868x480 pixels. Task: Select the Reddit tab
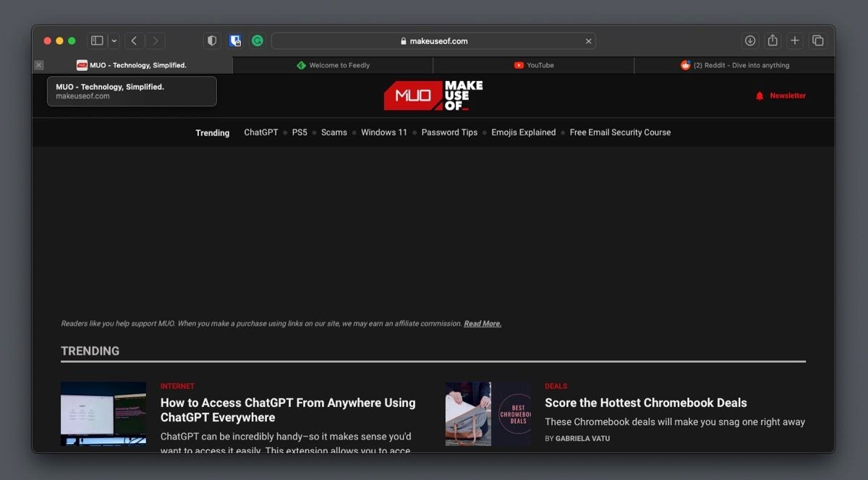tap(734, 65)
